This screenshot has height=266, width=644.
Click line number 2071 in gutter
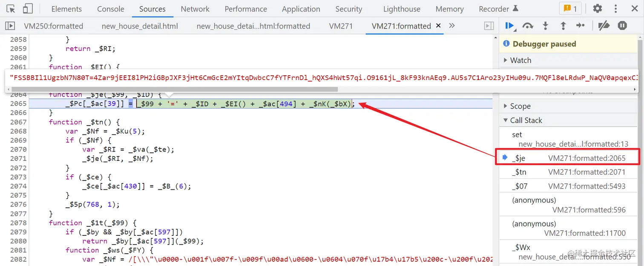coord(18,158)
